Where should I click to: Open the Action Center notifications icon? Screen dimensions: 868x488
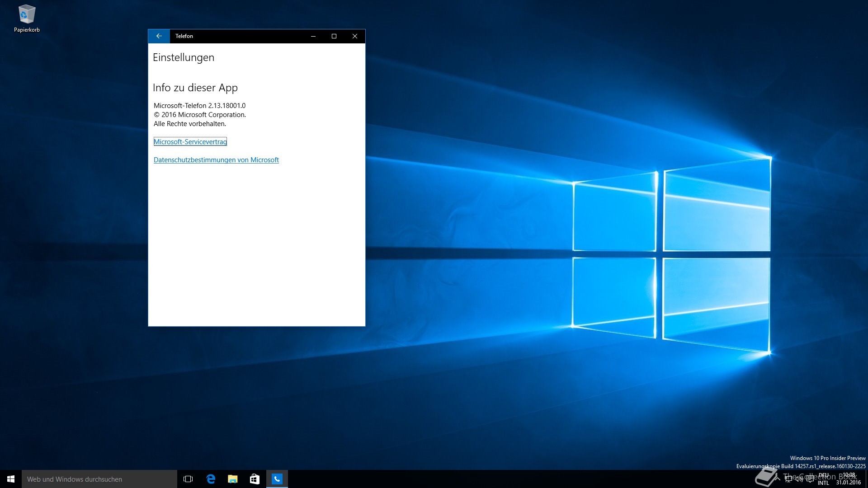pyautogui.click(x=810, y=479)
